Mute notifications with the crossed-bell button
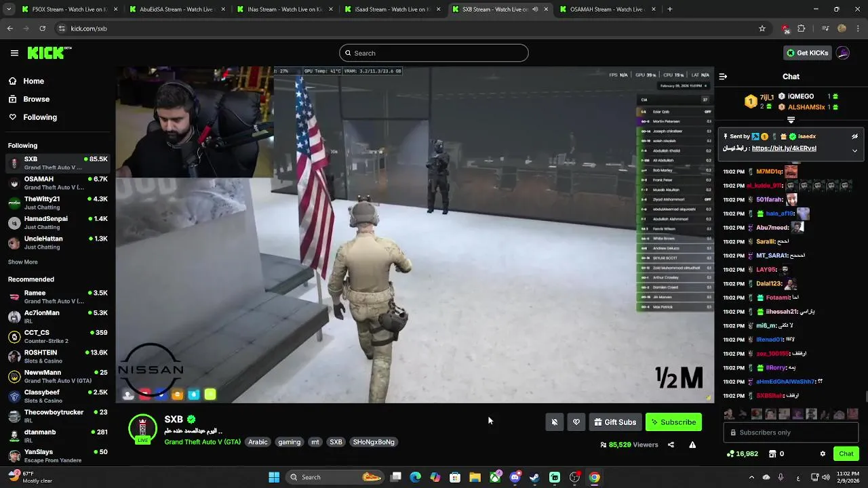This screenshot has height=488, width=868. tap(554, 422)
